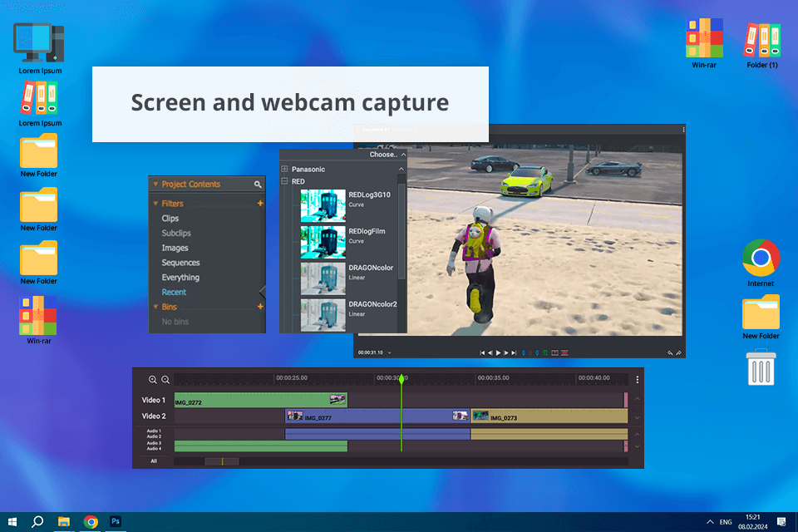Collapse the Project Contents panel triangle
Image resolution: width=798 pixels, height=532 pixels.
(155, 184)
